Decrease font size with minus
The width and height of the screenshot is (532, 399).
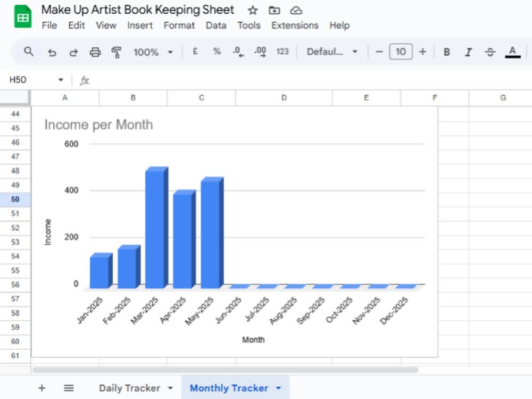pyautogui.click(x=379, y=52)
